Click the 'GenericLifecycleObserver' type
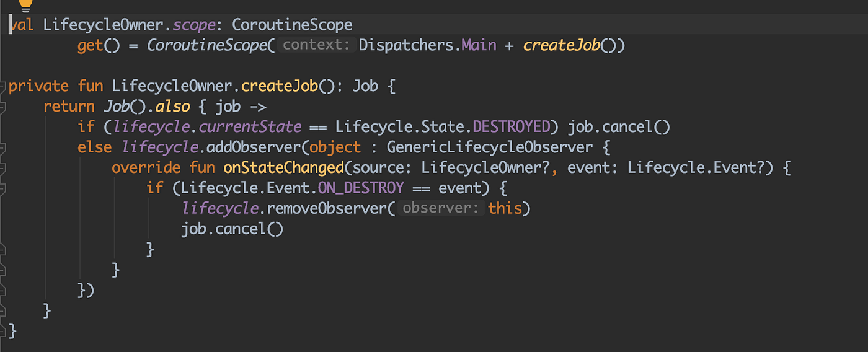868x352 pixels. click(x=490, y=147)
